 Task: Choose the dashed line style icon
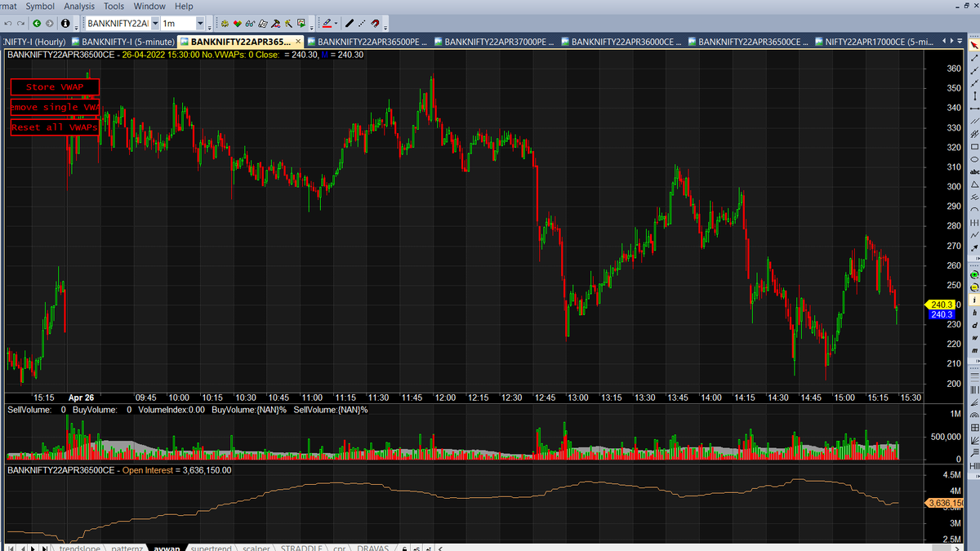(362, 24)
